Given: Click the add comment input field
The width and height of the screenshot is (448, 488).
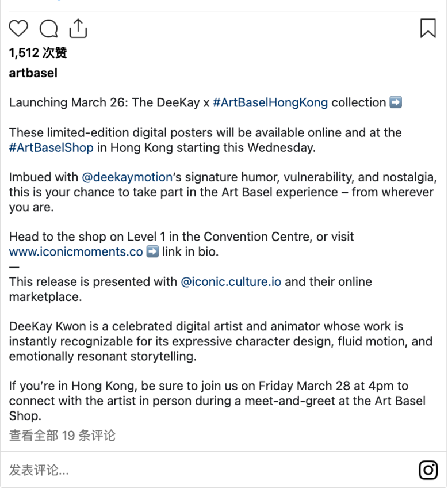Looking at the screenshot, I should (212, 470).
